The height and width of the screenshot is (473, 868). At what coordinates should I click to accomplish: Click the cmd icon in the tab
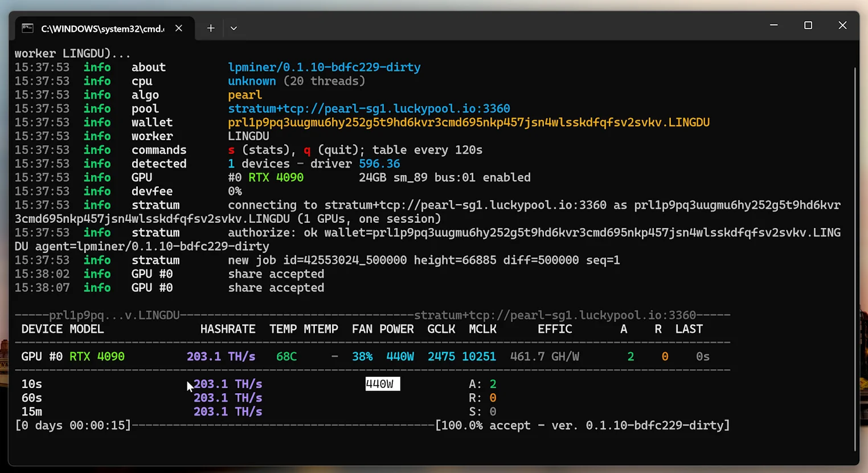(27, 28)
